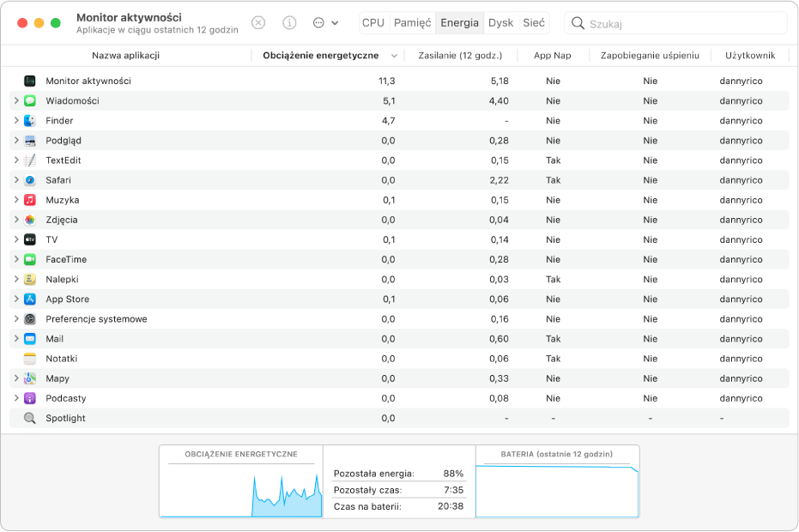Expand the Muzyka row

(16, 200)
